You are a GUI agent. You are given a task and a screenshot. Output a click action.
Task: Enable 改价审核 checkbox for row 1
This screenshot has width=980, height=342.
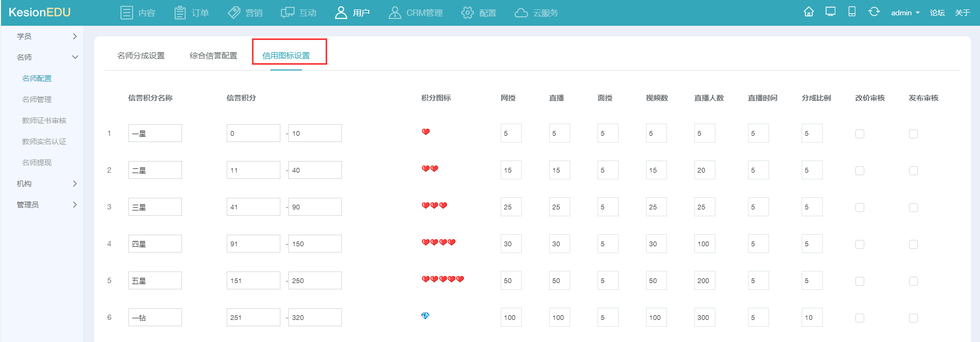tap(860, 134)
